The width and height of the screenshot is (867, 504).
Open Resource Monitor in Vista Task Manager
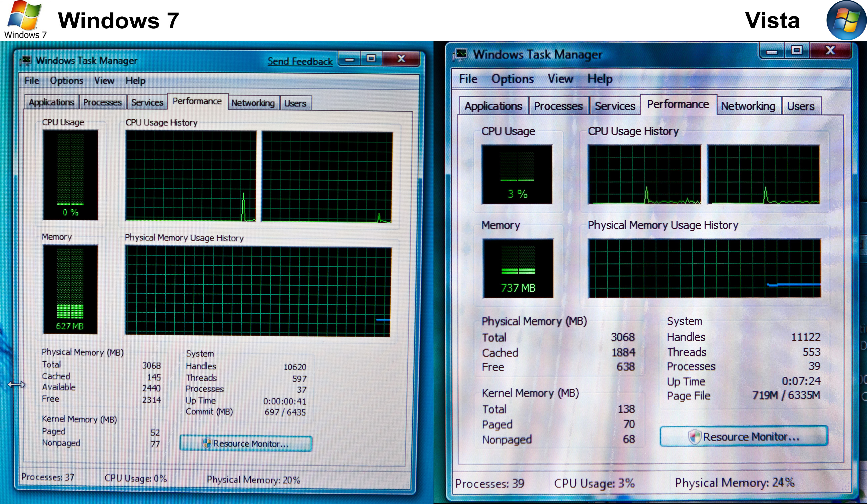[744, 436]
